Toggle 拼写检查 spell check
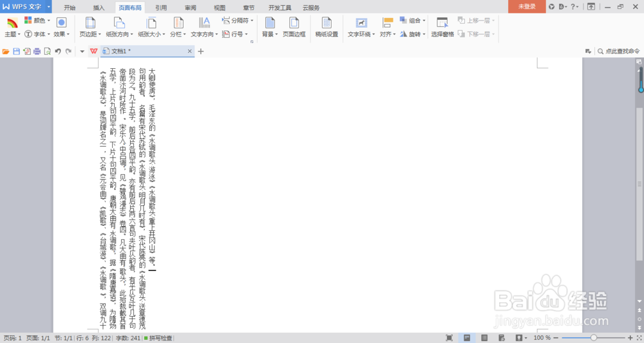Screen dimensions: 644x343 click(158, 338)
